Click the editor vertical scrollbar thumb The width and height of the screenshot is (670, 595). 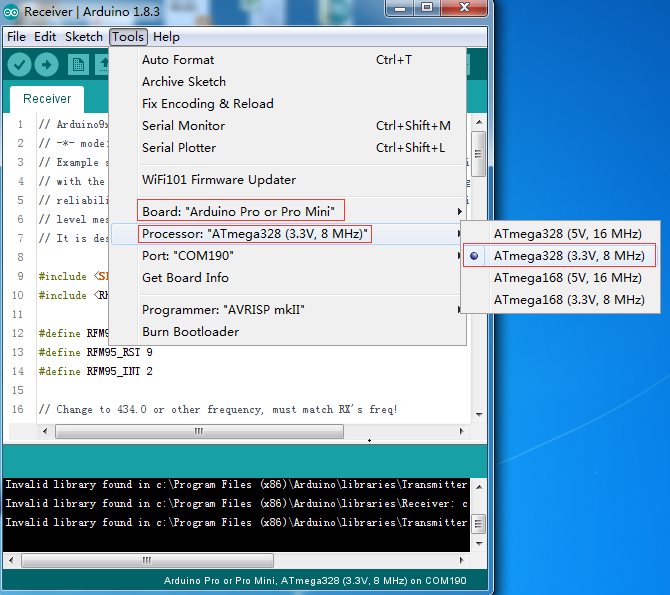[x=479, y=154]
